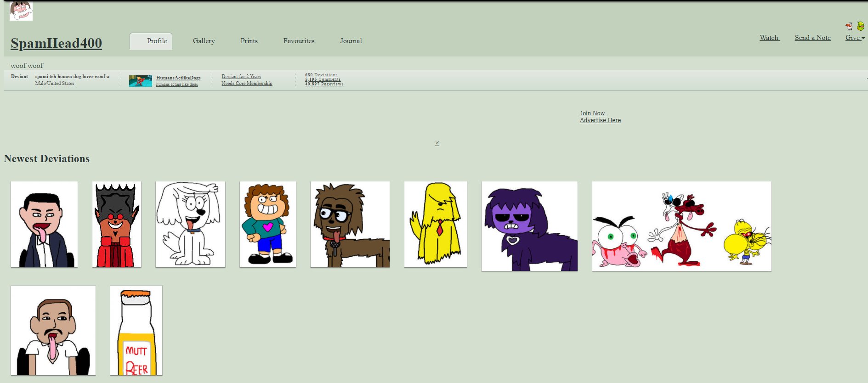Open the red demon with spiky hair deviation
Image resolution: width=868 pixels, height=383 pixels.
tap(117, 224)
